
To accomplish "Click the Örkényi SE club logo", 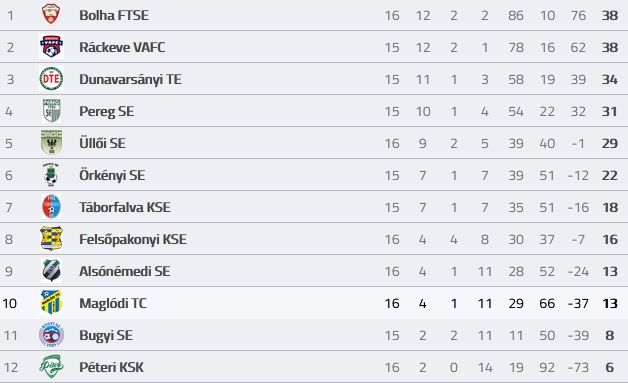I will [x=51, y=175].
